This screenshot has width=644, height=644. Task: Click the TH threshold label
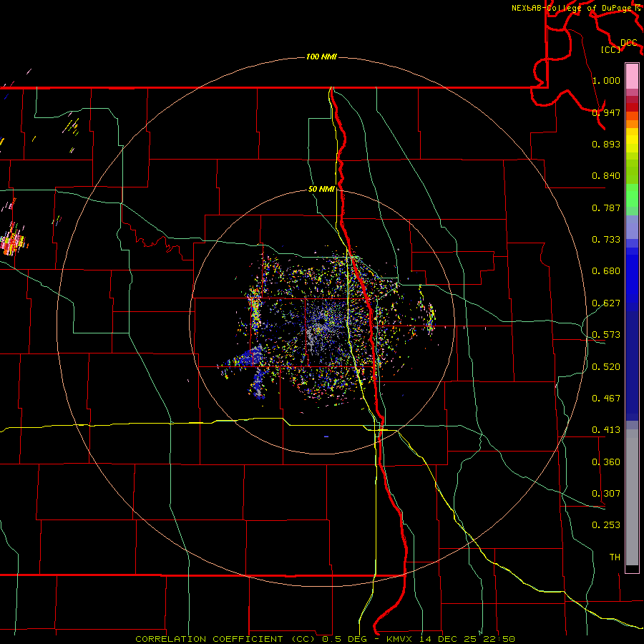coord(615,557)
